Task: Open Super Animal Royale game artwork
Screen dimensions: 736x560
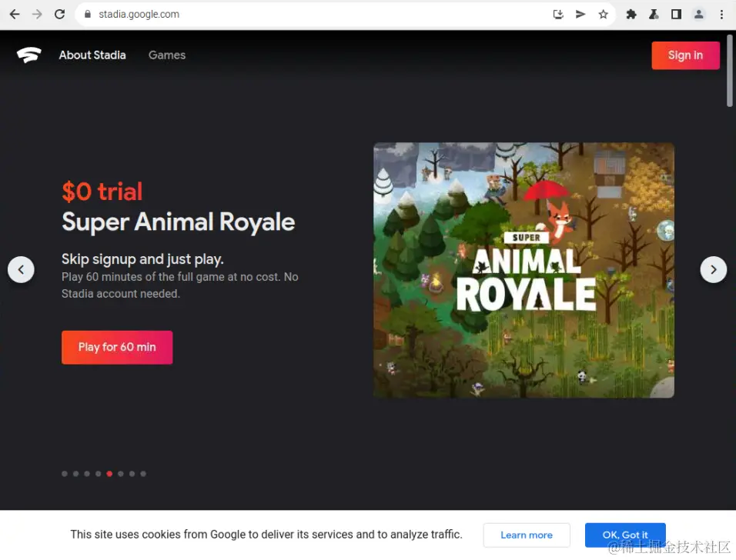Action: [x=524, y=270]
